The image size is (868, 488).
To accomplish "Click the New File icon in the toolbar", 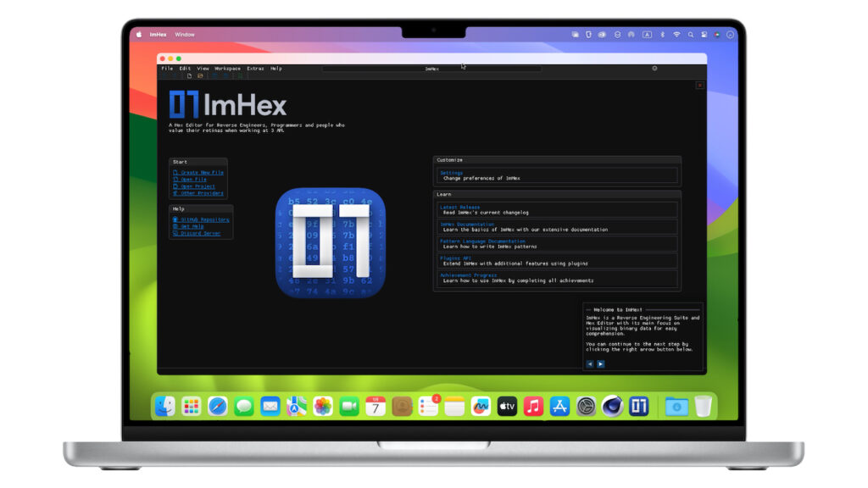I will click(x=189, y=75).
